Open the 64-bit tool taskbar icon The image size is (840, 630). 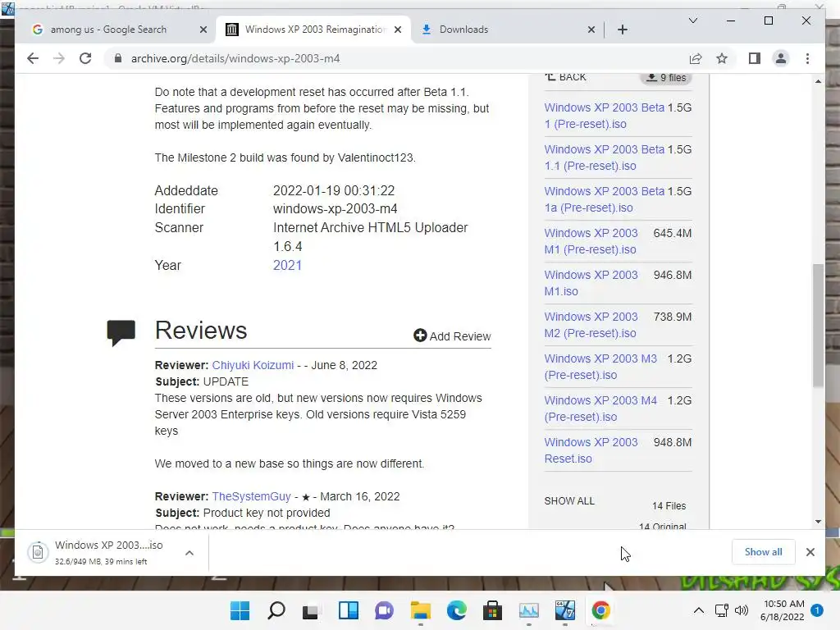pyautogui.click(x=564, y=610)
